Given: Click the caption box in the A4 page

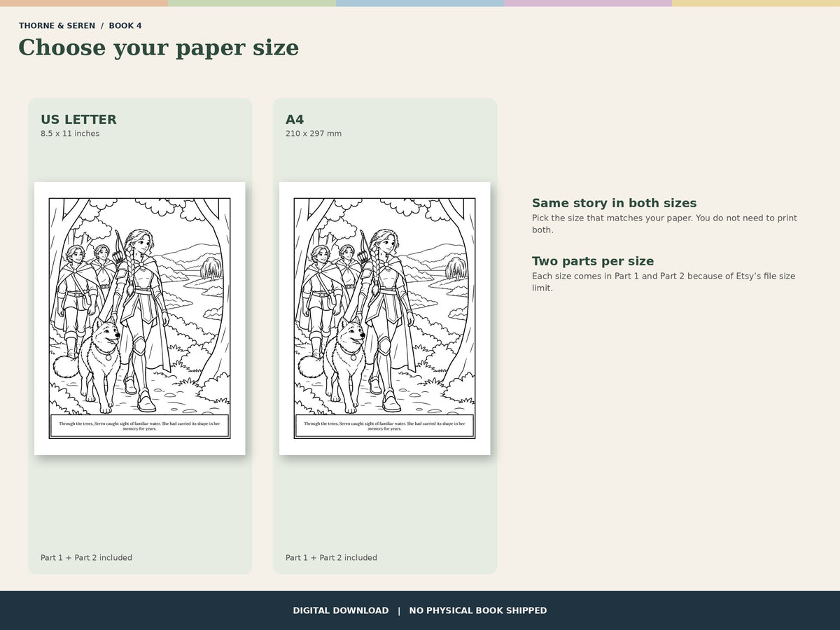Looking at the screenshot, I should [x=384, y=426].
